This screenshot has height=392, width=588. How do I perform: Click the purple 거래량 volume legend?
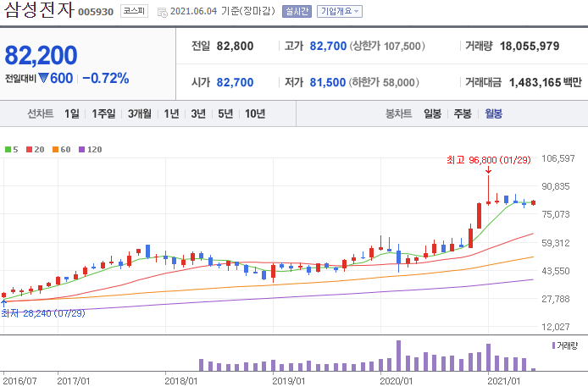tap(565, 345)
